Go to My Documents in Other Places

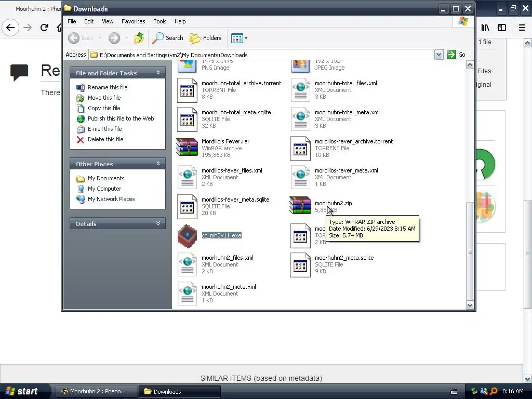[106, 179]
